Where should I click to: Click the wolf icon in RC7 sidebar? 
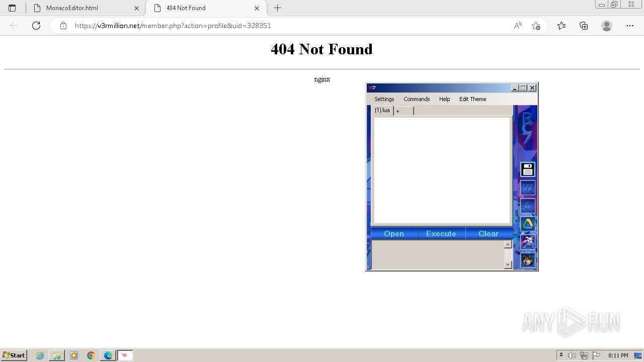coord(527,260)
